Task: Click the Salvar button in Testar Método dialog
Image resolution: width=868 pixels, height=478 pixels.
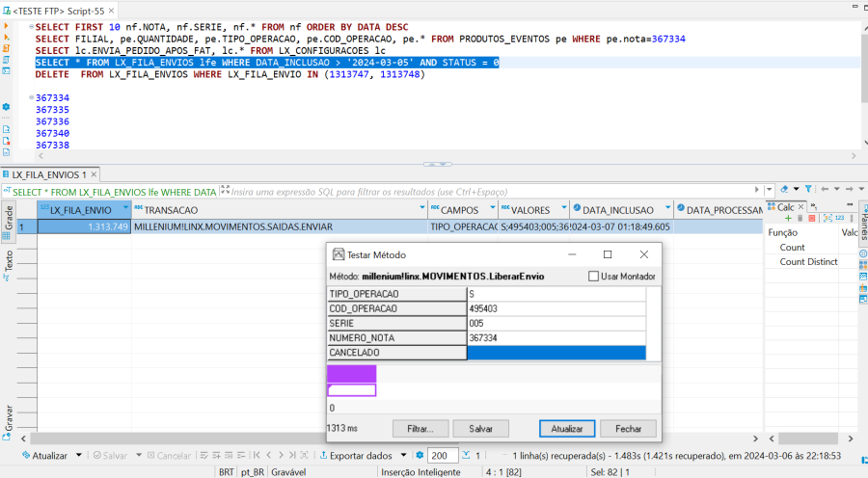Action: pyautogui.click(x=480, y=429)
